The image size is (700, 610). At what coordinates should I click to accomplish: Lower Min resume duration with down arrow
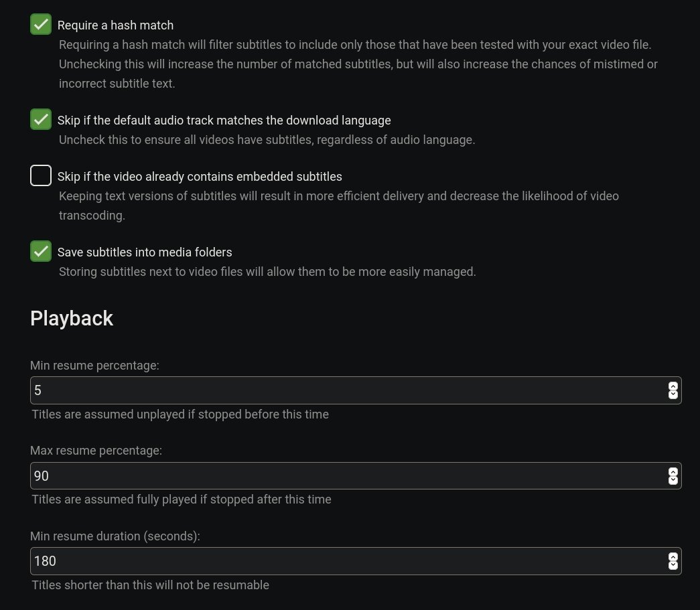(673, 566)
